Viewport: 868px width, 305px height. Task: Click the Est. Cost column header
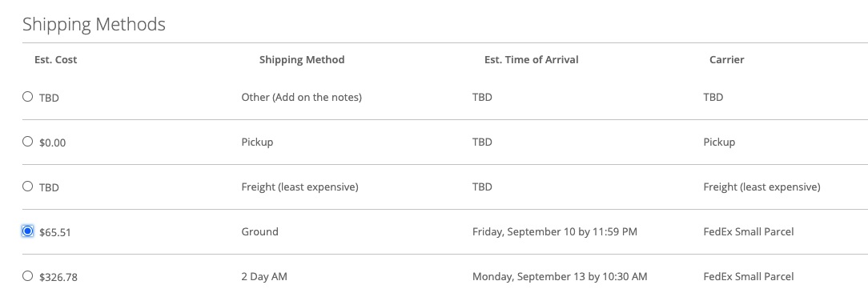coord(56,60)
